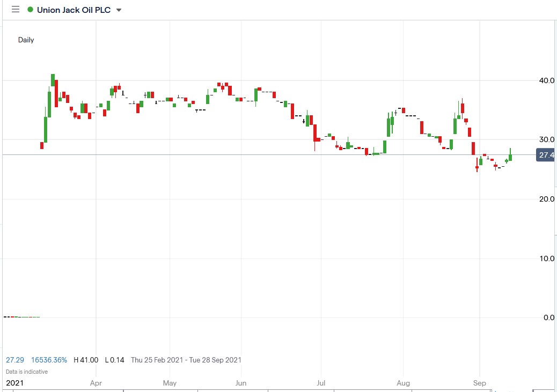Click the 40.0 price axis label
This screenshot has width=557, height=392.
pos(547,80)
